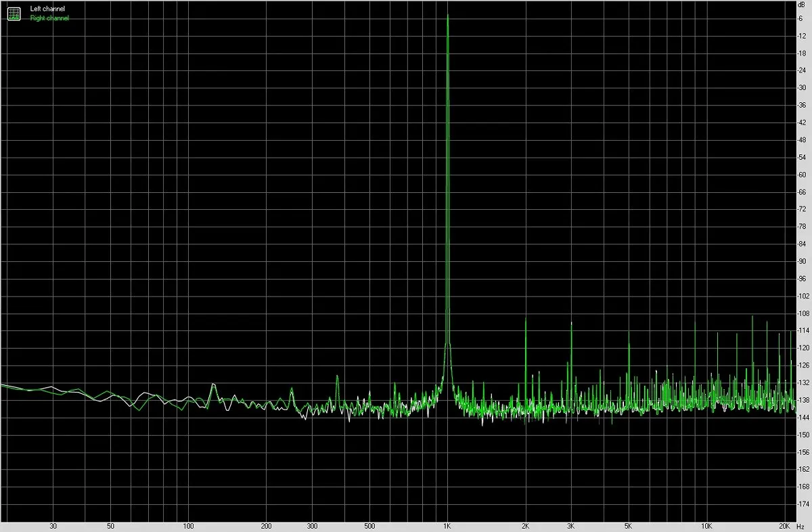This screenshot has width=812, height=532.
Task: Click the '500' frequency axis label
Action: [369, 526]
